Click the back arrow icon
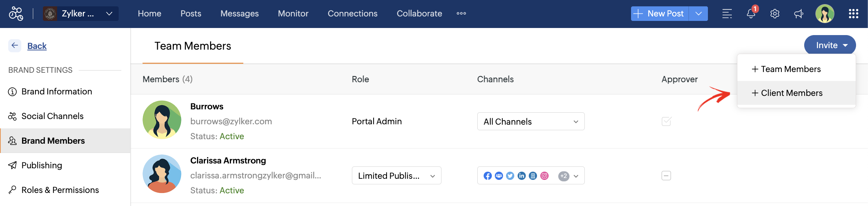This screenshot has height=206, width=868. pyautogui.click(x=15, y=46)
